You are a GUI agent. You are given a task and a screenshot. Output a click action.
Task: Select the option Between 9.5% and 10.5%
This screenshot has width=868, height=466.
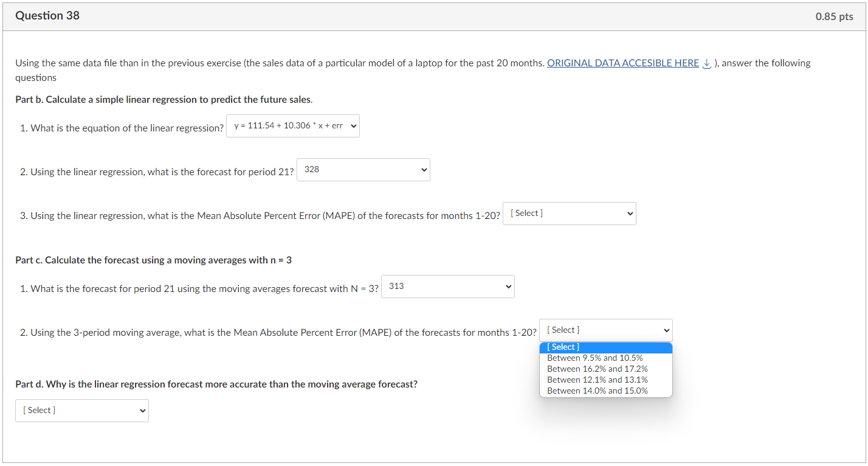(594, 358)
